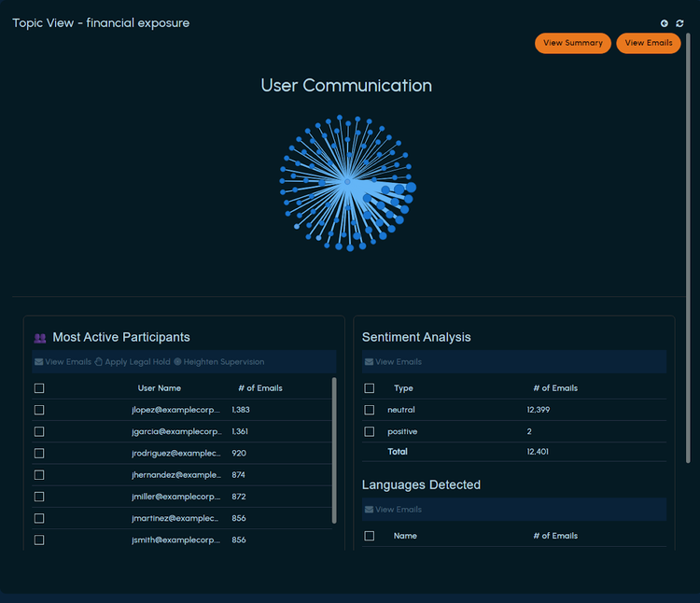Click View Emails in Sentiment Analysis toolbar
Screen dimensions: 700x603
click(x=393, y=362)
